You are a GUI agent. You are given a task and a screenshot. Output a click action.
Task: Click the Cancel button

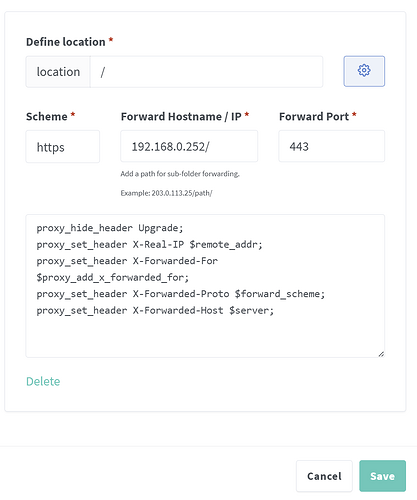pyautogui.click(x=324, y=476)
